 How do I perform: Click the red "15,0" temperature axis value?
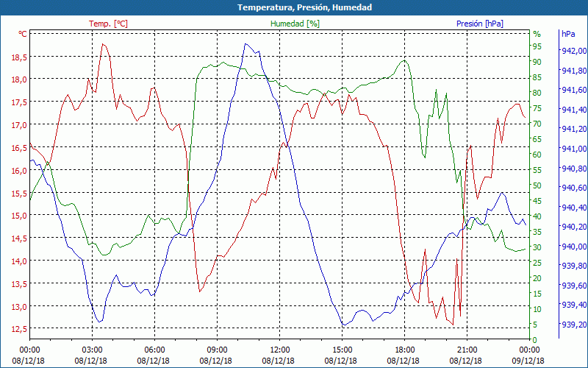[20, 216]
